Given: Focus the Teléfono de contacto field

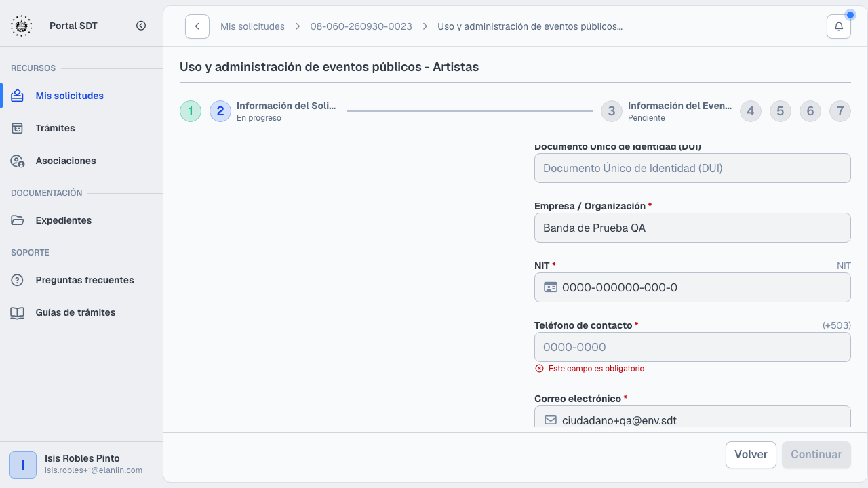Looking at the screenshot, I should point(692,347).
